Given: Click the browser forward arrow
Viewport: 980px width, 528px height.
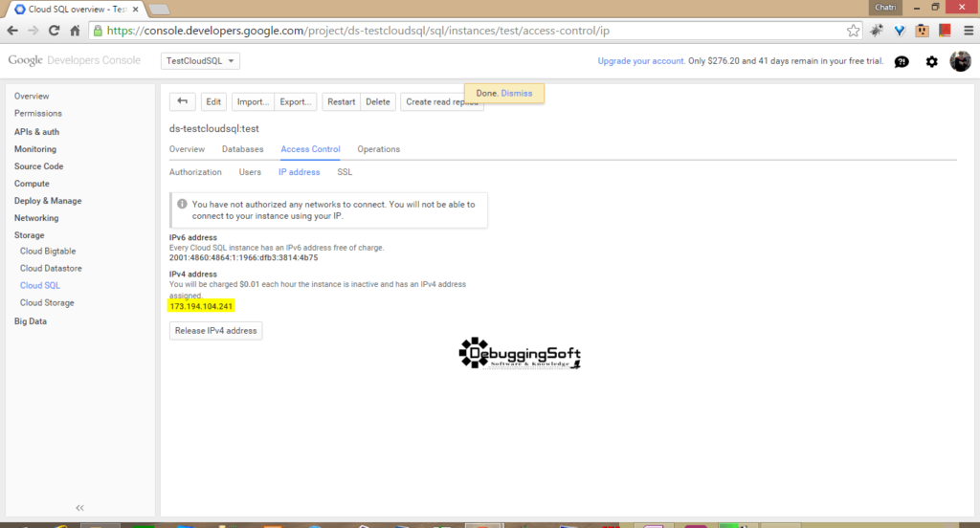Looking at the screenshot, I should 33,31.
